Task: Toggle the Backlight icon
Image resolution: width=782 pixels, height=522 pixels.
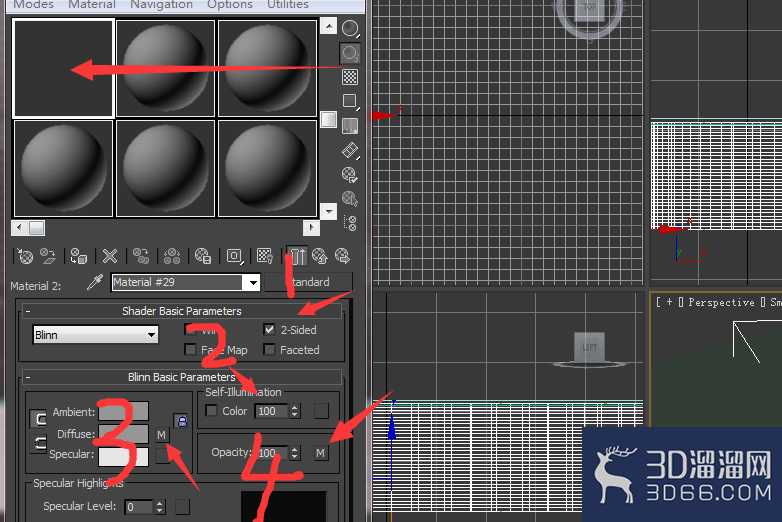Action: [x=350, y=53]
